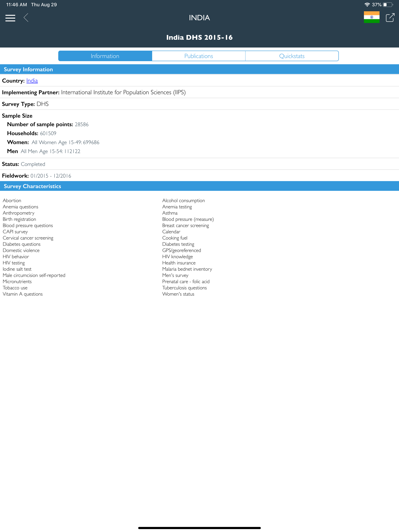
Task: Tap the Abortion characteristic
Action: (12, 200)
